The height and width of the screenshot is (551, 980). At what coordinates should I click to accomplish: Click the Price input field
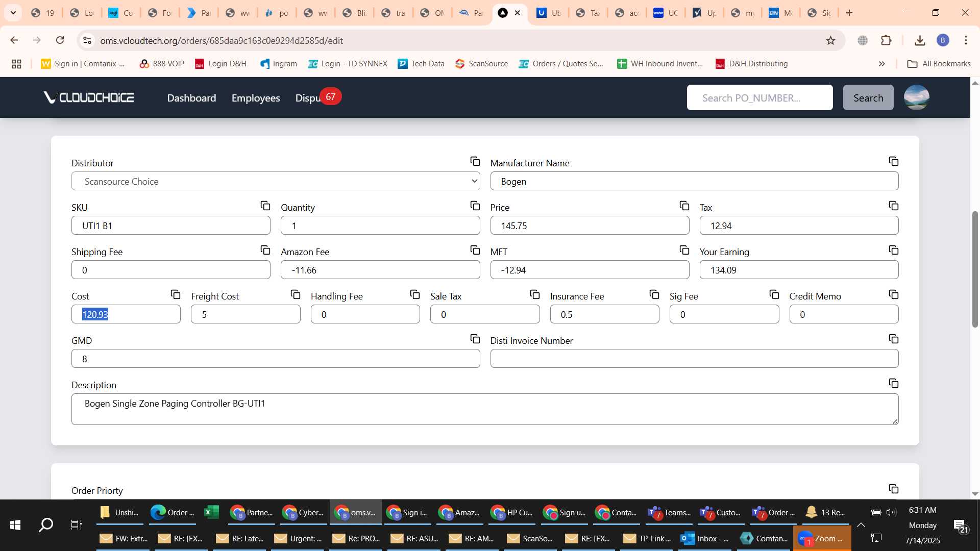tap(590, 226)
